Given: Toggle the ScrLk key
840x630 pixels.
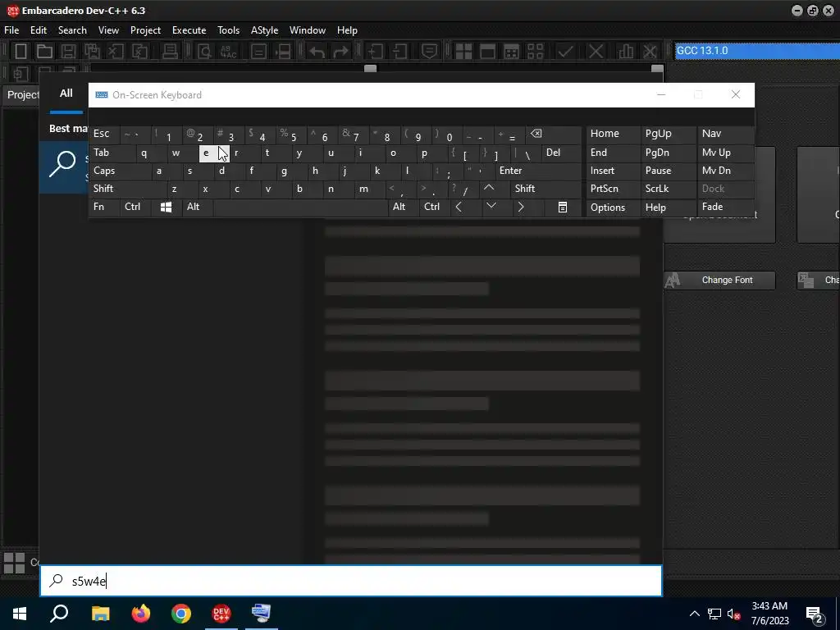Looking at the screenshot, I should pyautogui.click(x=668, y=189).
